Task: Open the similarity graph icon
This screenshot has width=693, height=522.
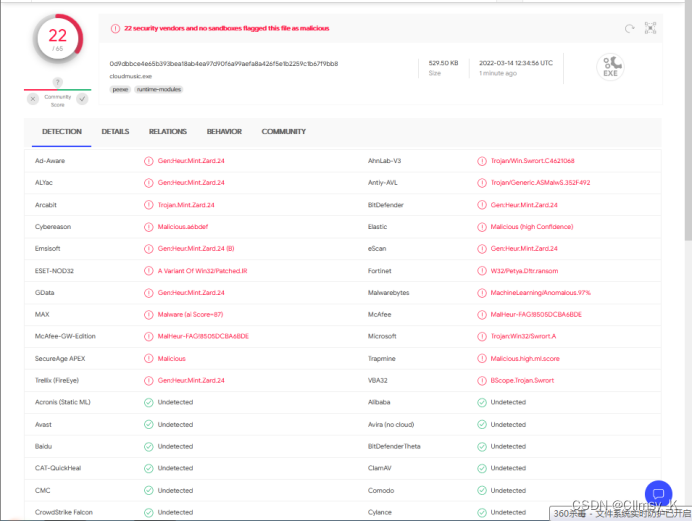Action: pyautogui.click(x=650, y=28)
